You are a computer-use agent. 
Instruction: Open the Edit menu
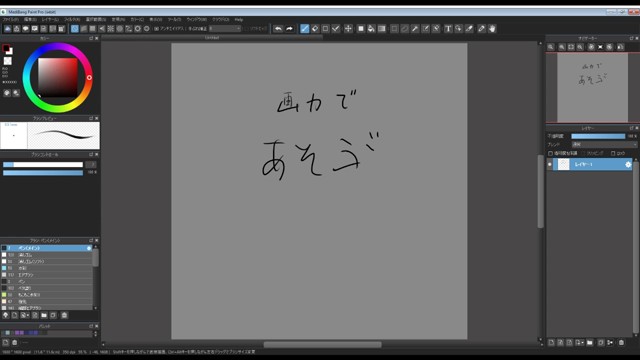pyautogui.click(x=30, y=19)
